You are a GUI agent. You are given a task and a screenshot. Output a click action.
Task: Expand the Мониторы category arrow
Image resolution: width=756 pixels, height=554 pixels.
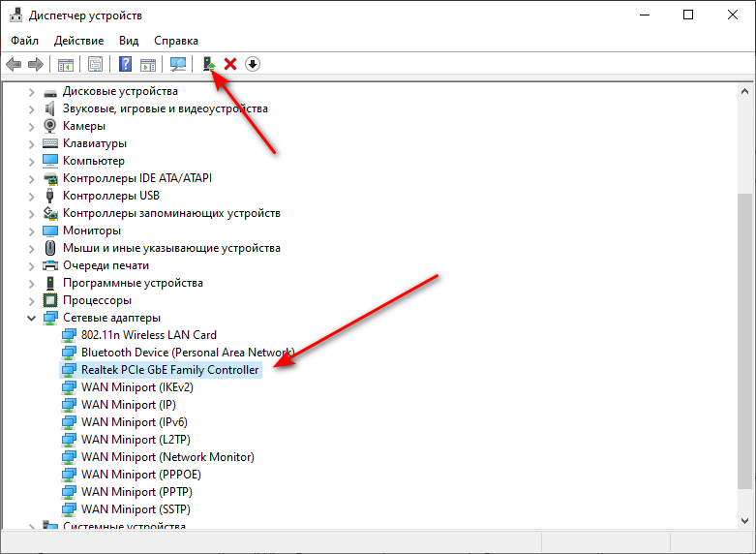pyautogui.click(x=31, y=231)
